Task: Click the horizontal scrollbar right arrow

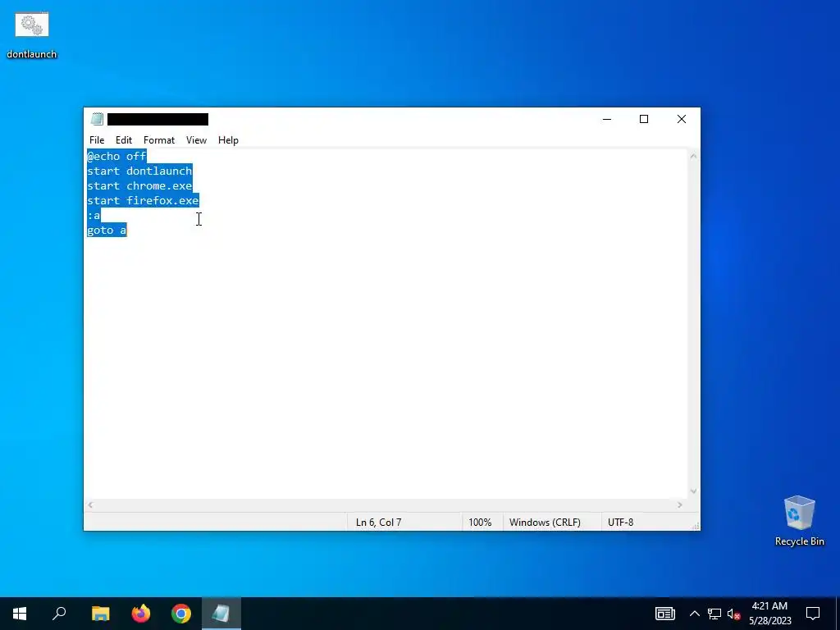Action: coord(680,504)
